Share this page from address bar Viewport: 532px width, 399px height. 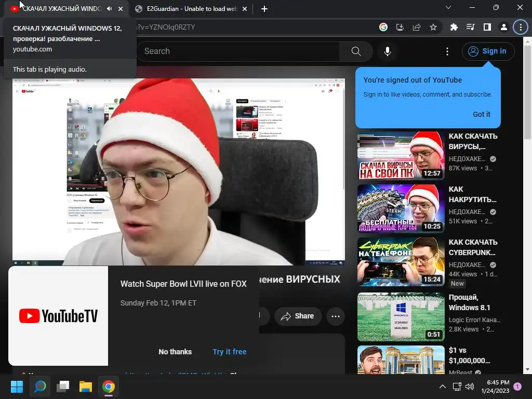click(x=417, y=27)
